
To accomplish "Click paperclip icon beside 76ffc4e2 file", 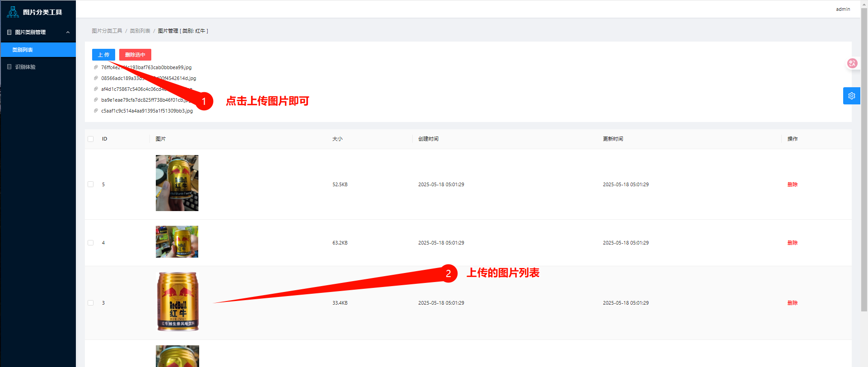I will point(96,67).
